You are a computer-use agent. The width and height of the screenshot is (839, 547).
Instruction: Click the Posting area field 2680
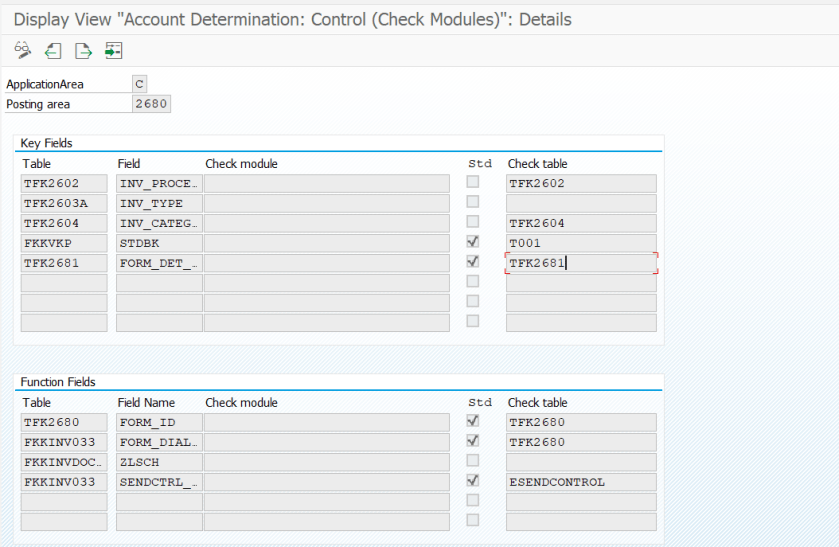coord(151,104)
